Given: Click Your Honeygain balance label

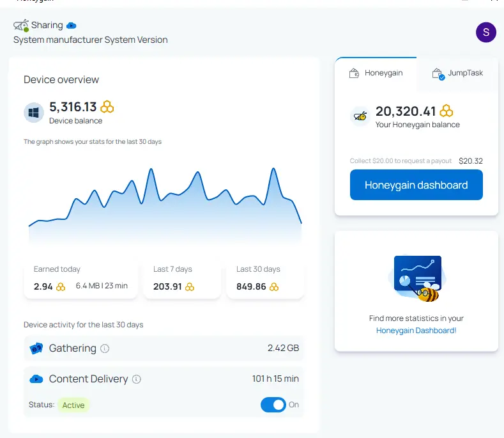Looking at the screenshot, I should (x=418, y=125).
